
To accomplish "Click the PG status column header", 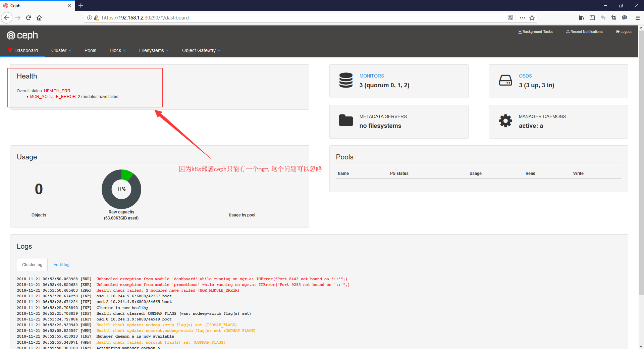I will pyautogui.click(x=399, y=173).
